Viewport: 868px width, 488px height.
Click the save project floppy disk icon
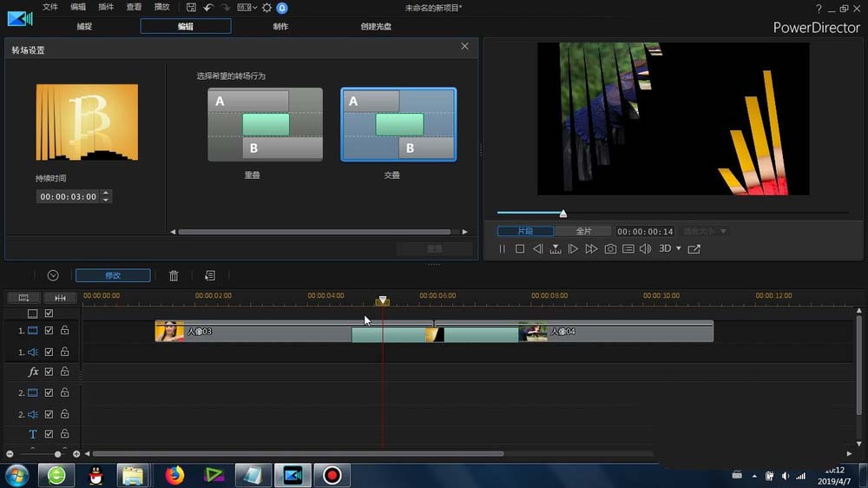click(191, 8)
